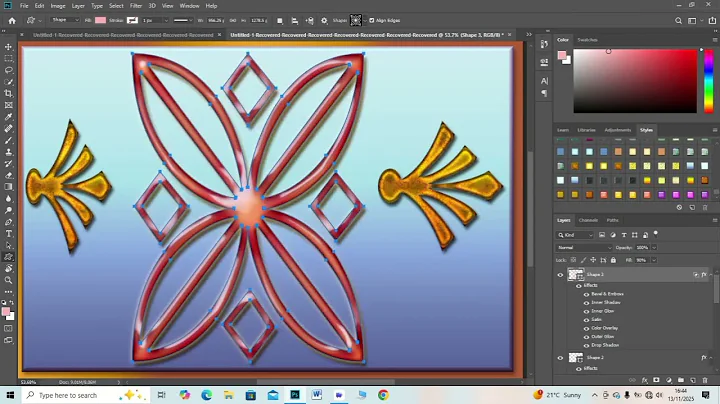Open the File menu

[24, 6]
